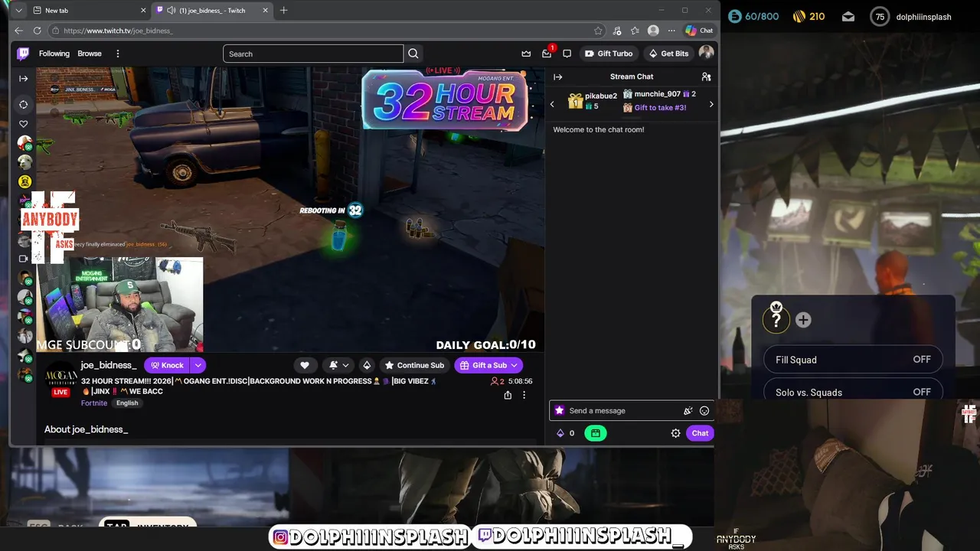This screenshot has width=980, height=551.
Task: Open the notification bell dropdown
Action: pos(338,365)
